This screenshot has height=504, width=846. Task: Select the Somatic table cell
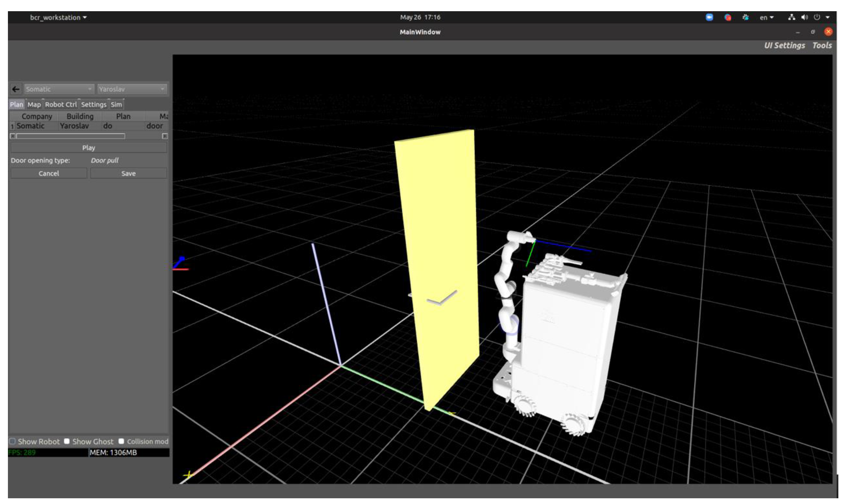pos(37,126)
